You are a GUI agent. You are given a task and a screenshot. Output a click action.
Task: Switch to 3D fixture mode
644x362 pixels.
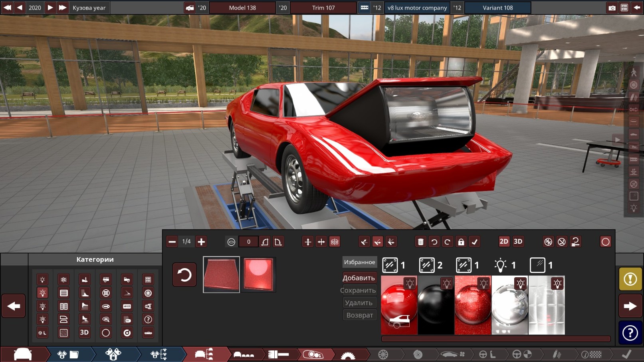pos(518,241)
